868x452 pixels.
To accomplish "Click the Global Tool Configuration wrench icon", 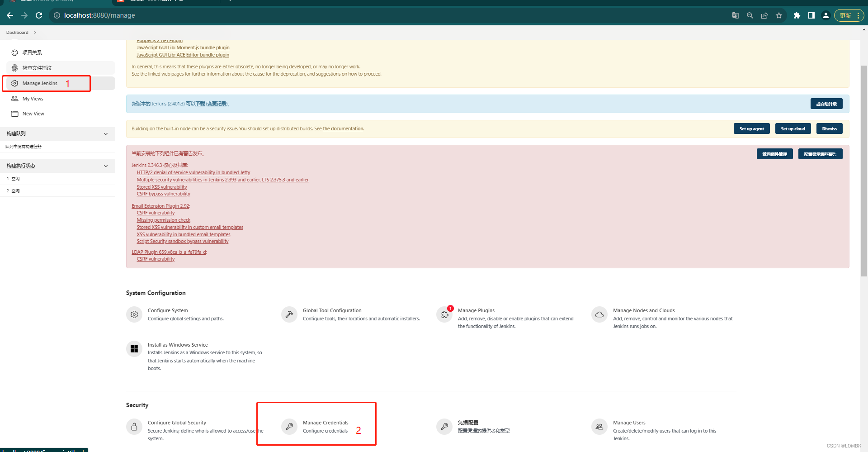I will (x=289, y=314).
